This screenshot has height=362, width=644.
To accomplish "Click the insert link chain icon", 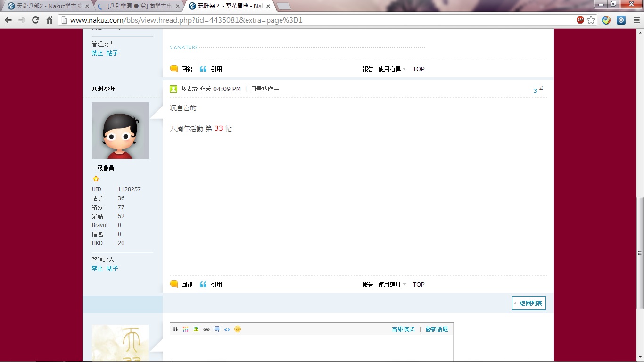I will [x=206, y=329].
